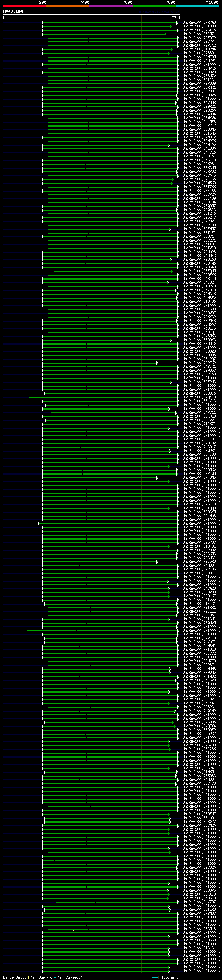Viewport: 222px width, 980px height.
Task: Open hit UniRef100_A9PCX2
Action: pos(199,45)
